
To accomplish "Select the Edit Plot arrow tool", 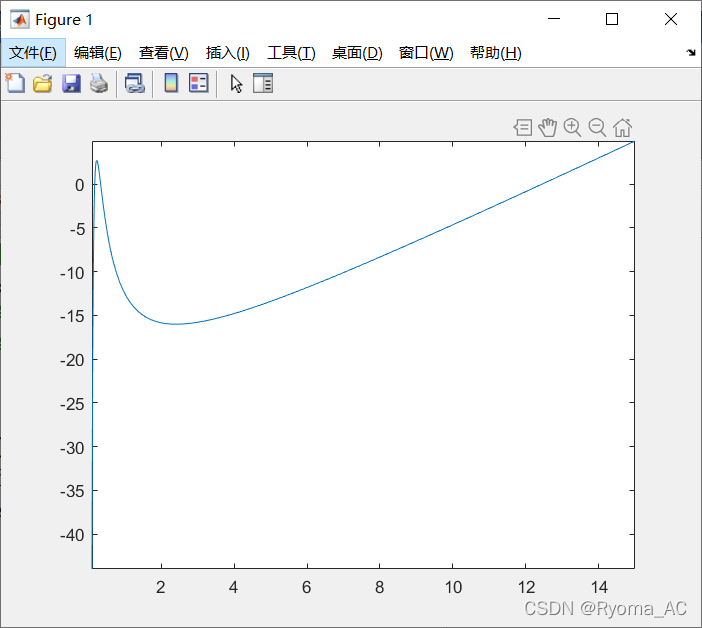I will pyautogui.click(x=236, y=84).
